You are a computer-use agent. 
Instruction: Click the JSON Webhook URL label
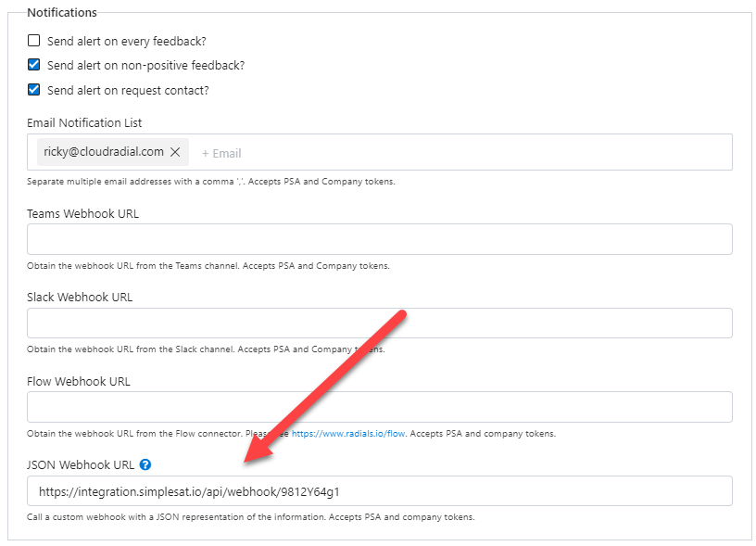[81, 465]
